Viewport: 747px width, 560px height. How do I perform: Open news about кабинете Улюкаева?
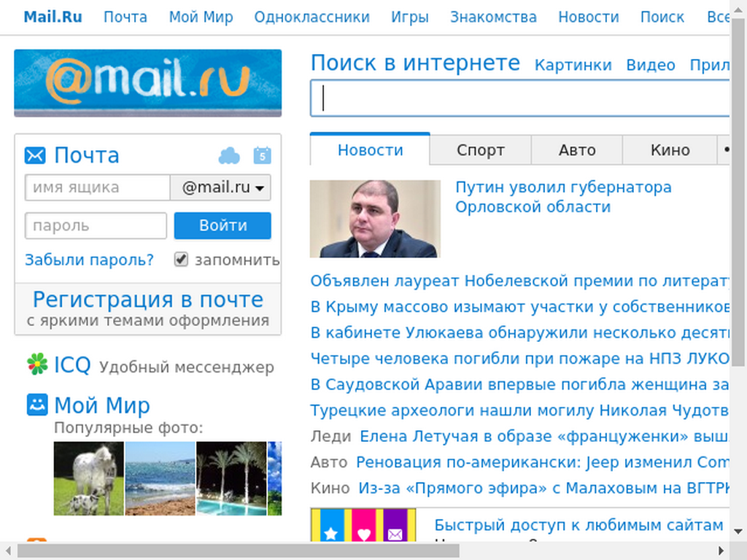pyautogui.click(x=519, y=332)
